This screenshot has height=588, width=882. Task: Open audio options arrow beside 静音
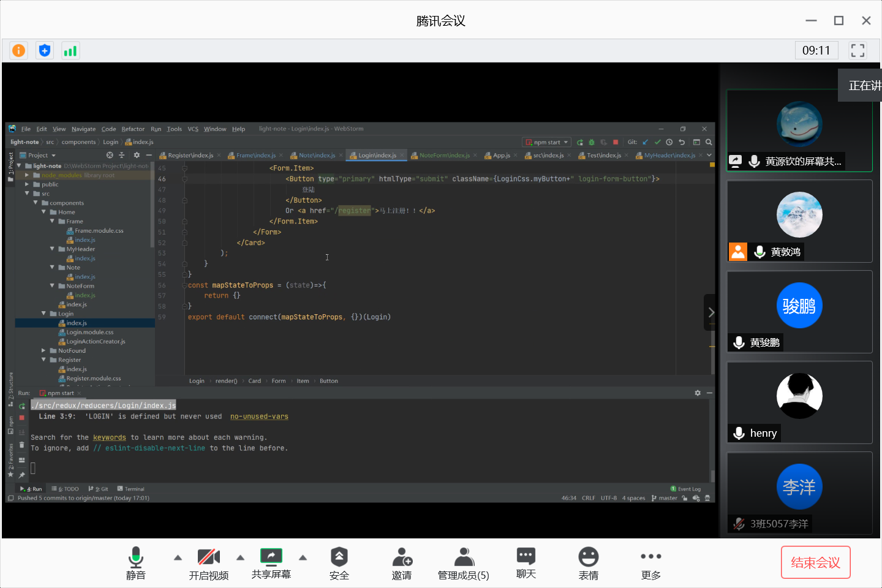[178, 557]
